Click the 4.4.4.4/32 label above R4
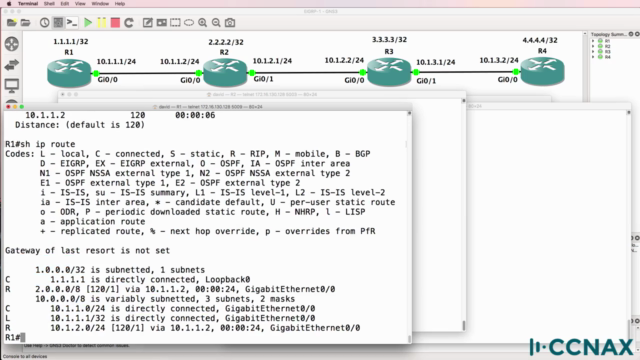 540,40
